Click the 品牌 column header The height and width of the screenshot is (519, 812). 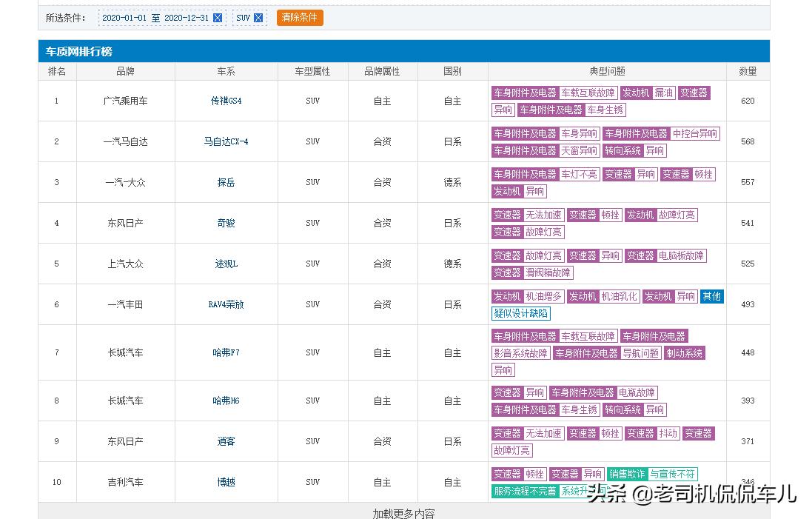pos(125,72)
